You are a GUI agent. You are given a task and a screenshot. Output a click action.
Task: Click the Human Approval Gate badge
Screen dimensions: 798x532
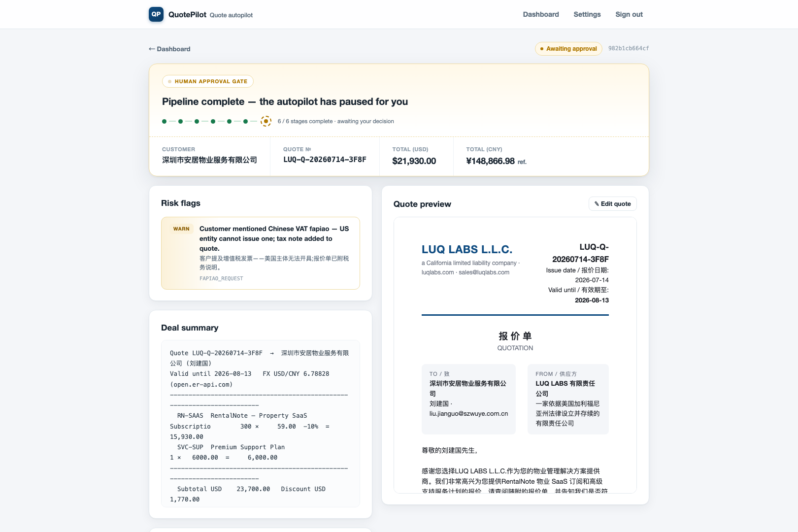[208, 81]
